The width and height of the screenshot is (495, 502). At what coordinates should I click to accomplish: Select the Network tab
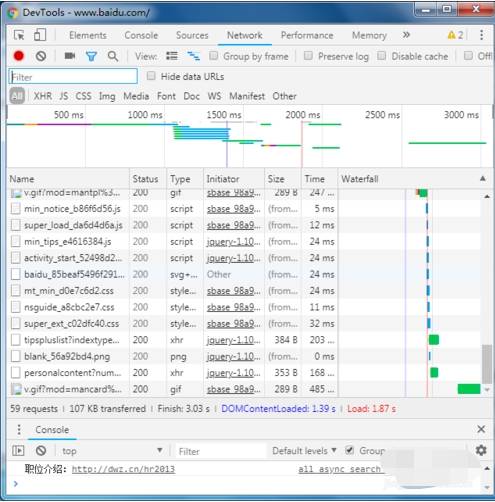(245, 35)
